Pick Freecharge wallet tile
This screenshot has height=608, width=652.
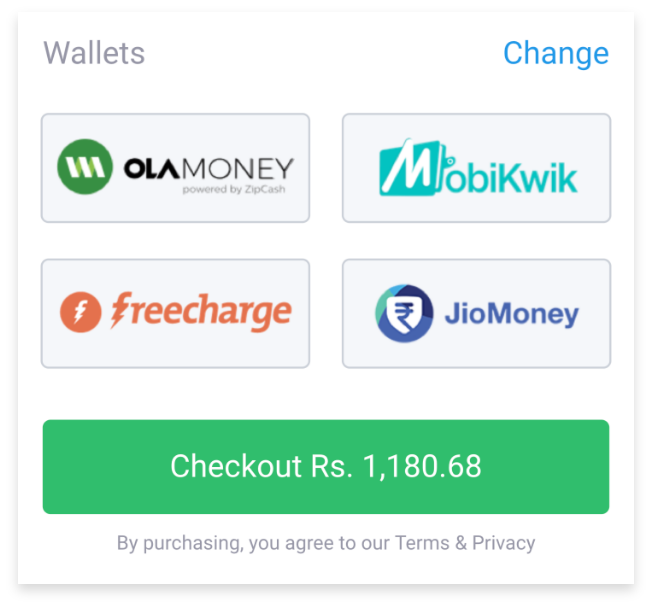175,314
